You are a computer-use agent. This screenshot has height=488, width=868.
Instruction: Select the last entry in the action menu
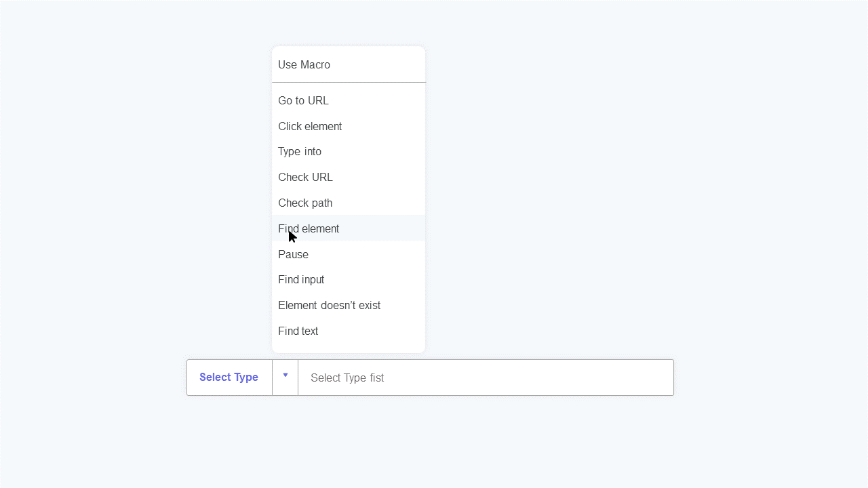pos(298,331)
